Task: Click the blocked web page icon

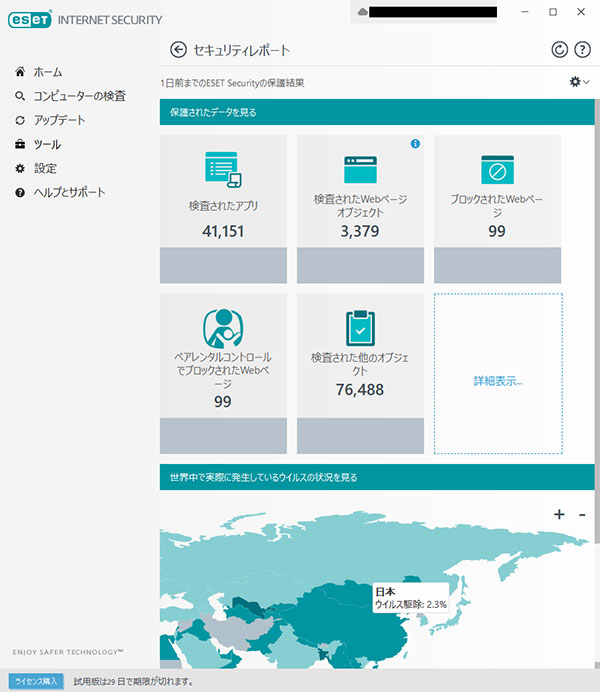Action: click(498, 169)
